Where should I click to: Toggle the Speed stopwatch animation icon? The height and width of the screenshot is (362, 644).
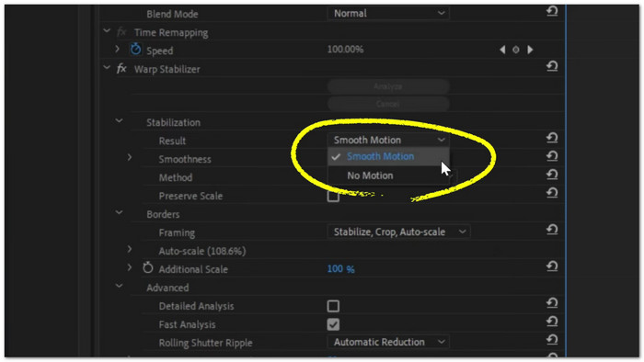tap(135, 50)
